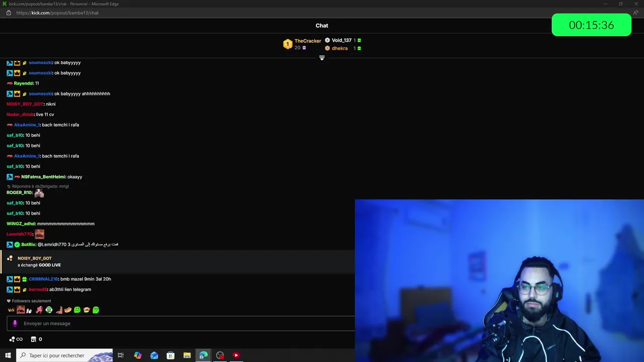The width and height of the screenshot is (644, 362).
Task: Click the purple microphone icon in message box
Action: (15, 324)
